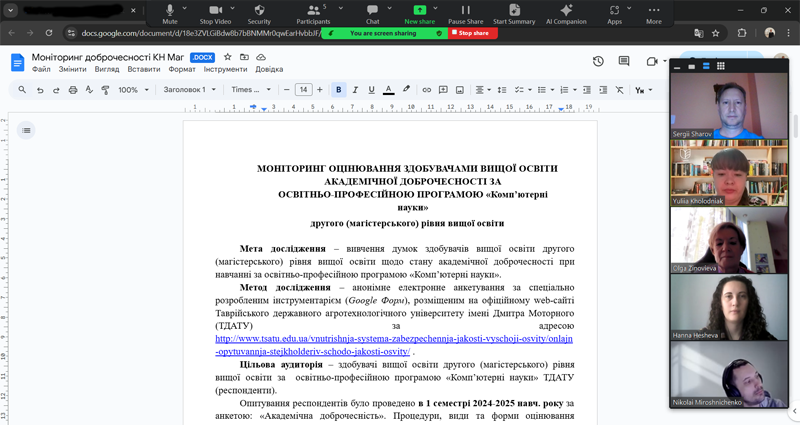Expand microphone audio options arrow
The height and width of the screenshot is (425, 800).
tap(185, 8)
